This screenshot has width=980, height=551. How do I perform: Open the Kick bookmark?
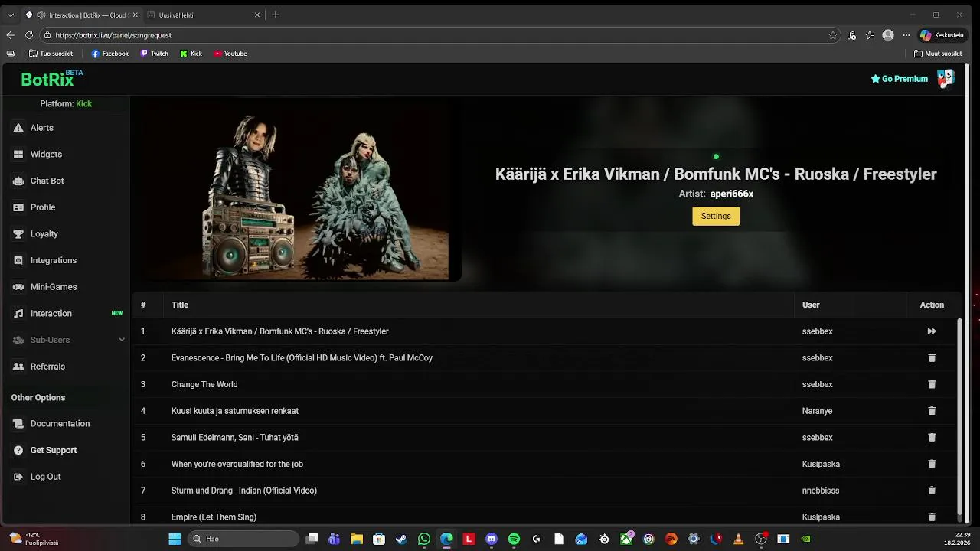(191, 54)
